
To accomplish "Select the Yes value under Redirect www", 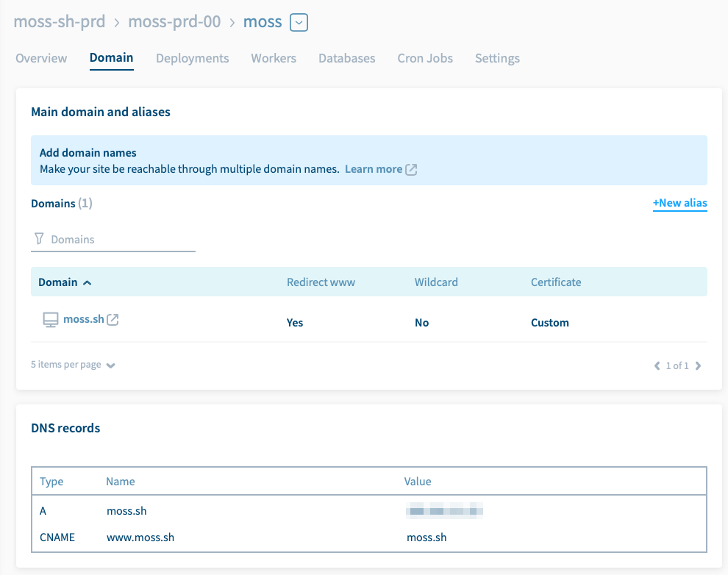I will point(294,323).
